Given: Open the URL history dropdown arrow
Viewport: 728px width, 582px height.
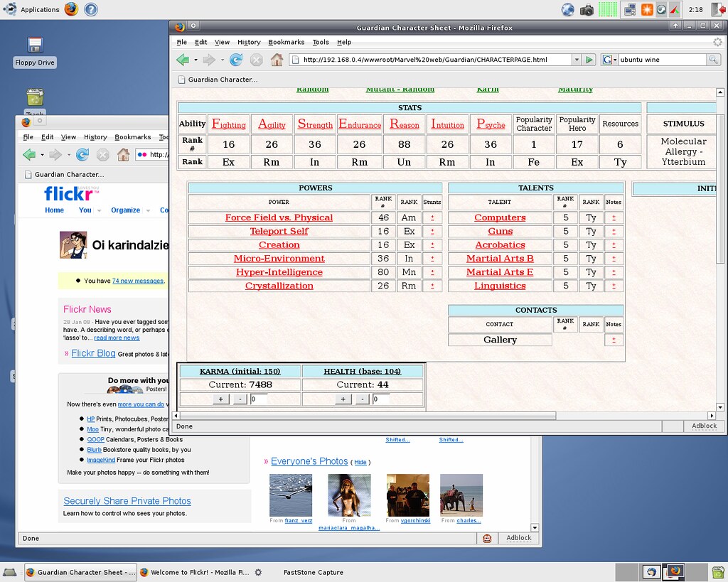Looking at the screenshot, I should [577, 60].
